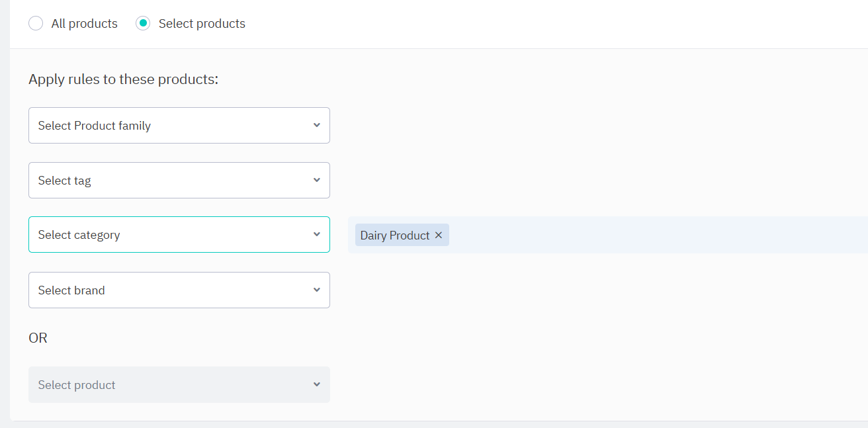Click the chevron arrow in Select product
This screenshot has width=868, height=428.
point(317,385)
